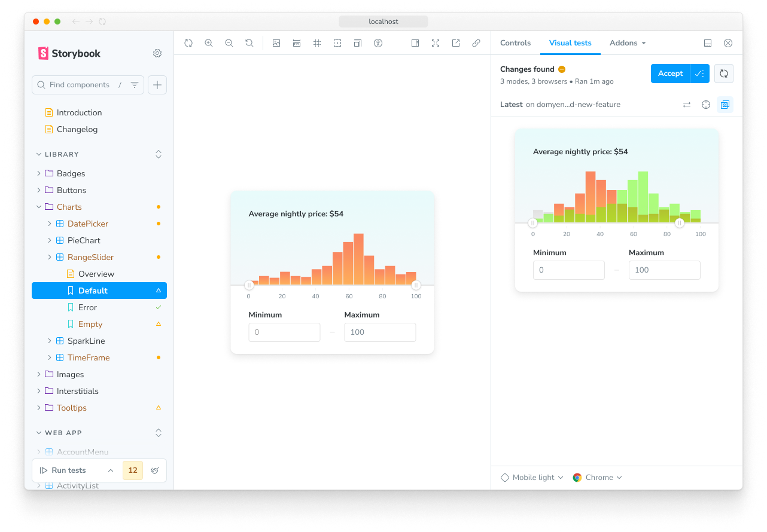Click the left handle of the range slider
767x532 pixels.
(249, 286)
